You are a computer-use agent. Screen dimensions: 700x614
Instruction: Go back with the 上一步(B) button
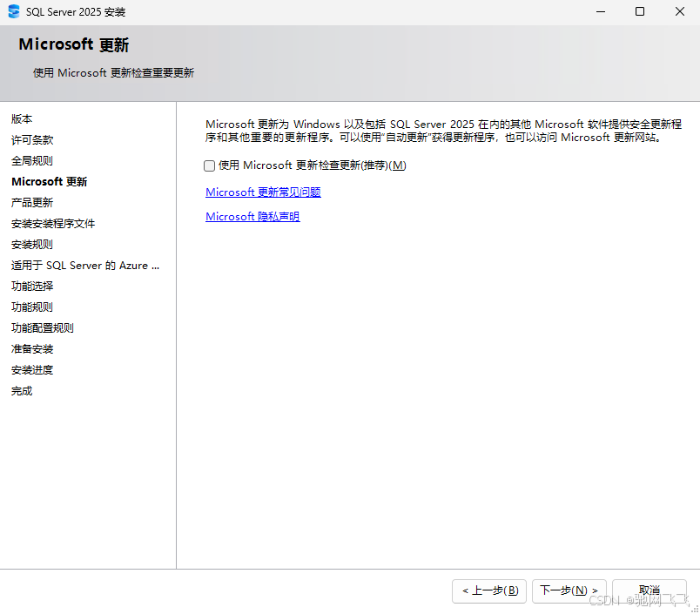(x=489, y=590)
